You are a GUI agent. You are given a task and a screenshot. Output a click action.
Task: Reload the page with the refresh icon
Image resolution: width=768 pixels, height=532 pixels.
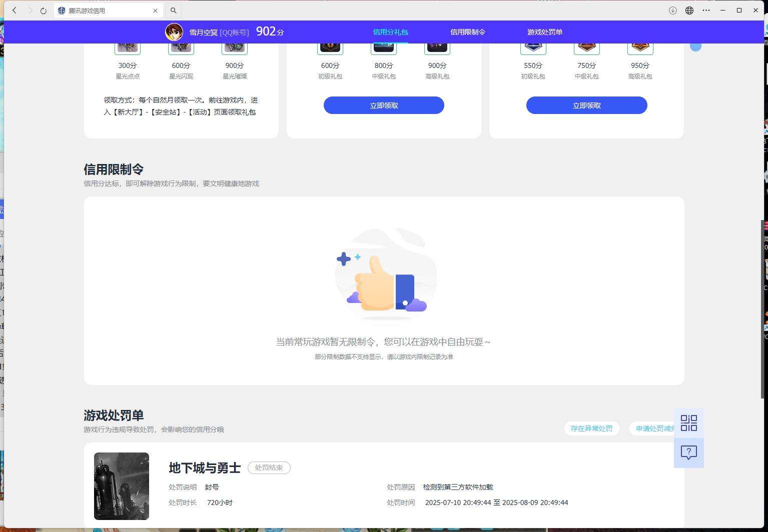44,10
